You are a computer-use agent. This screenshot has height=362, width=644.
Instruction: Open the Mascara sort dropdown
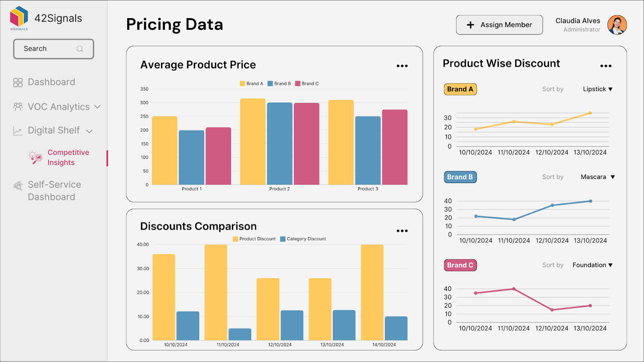pyautogui.click(x=598, y=177)
